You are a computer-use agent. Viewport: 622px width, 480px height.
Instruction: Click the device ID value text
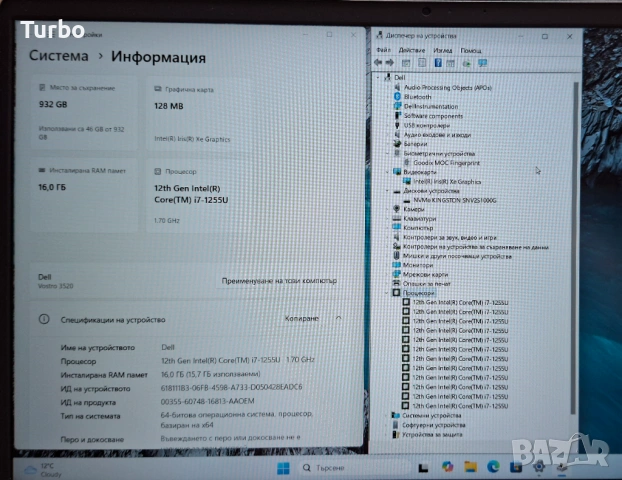point(231,387)
